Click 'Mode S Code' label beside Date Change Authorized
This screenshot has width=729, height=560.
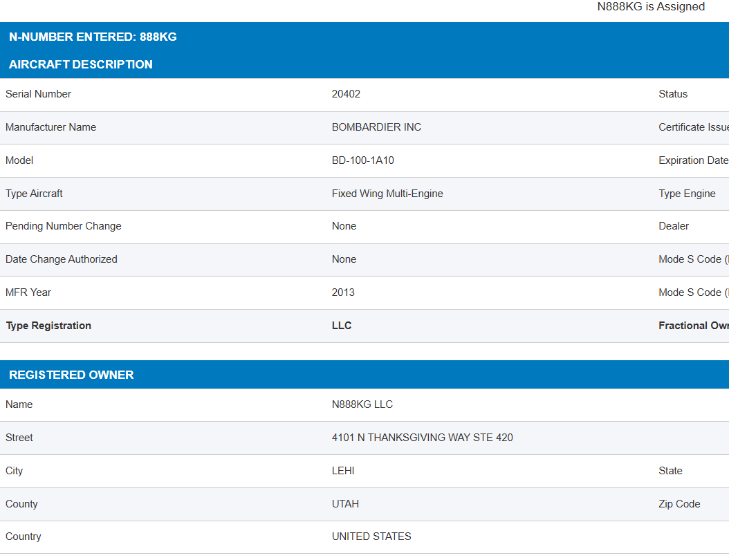click(694, 259)
